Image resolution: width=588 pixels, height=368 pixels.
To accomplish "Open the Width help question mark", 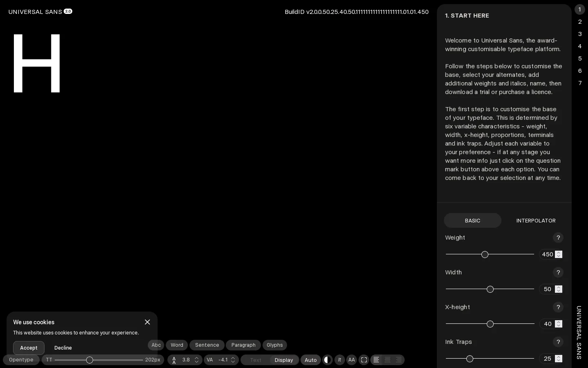I will click(x=558, y=272).
